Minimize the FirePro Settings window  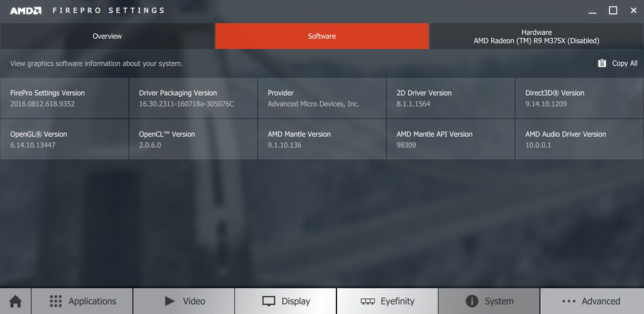[x=592, y=11]
